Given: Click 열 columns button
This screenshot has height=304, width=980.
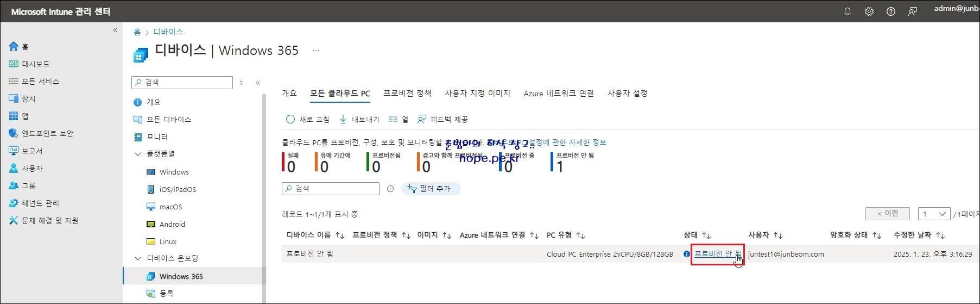Looking at the screenshot, I should click(x=399, y=120).
